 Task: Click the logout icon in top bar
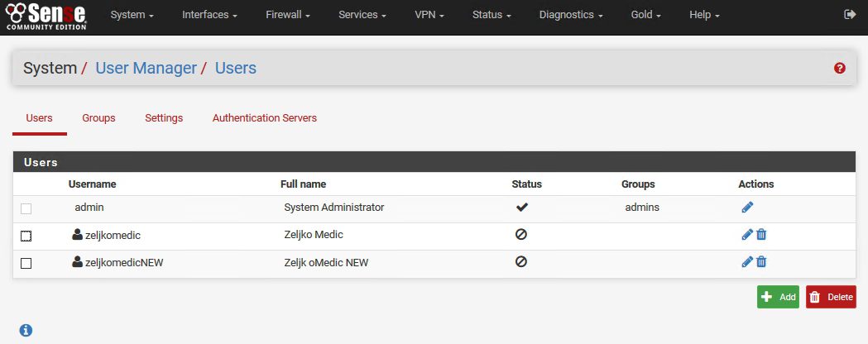[849, 15]
